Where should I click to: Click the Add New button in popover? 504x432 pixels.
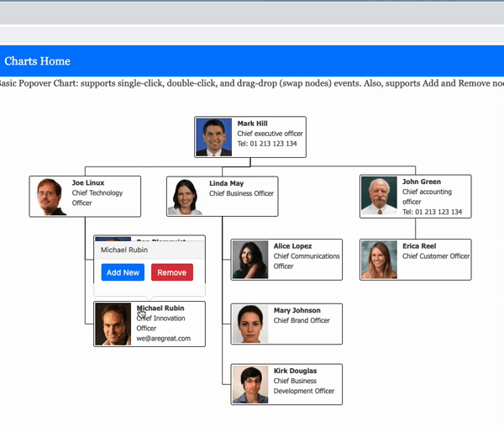(123, 272)
